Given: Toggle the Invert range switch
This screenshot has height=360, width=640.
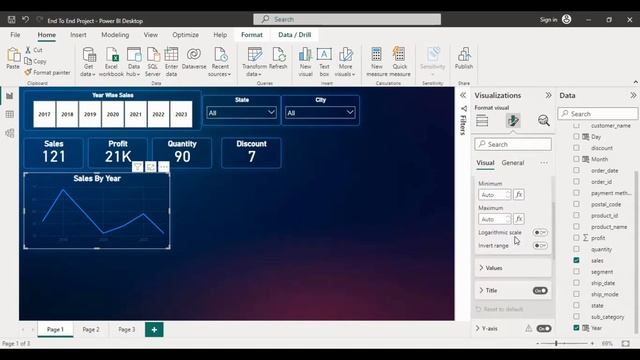Looking at the screenshot, I should [540, 245].
